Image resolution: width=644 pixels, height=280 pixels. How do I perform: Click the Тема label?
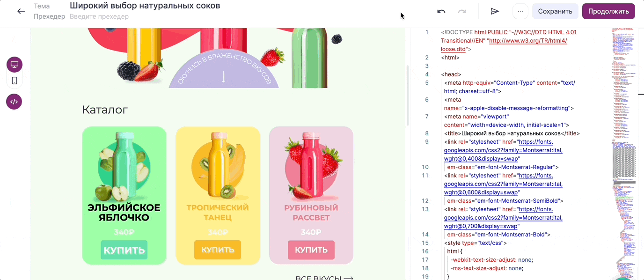42,6
